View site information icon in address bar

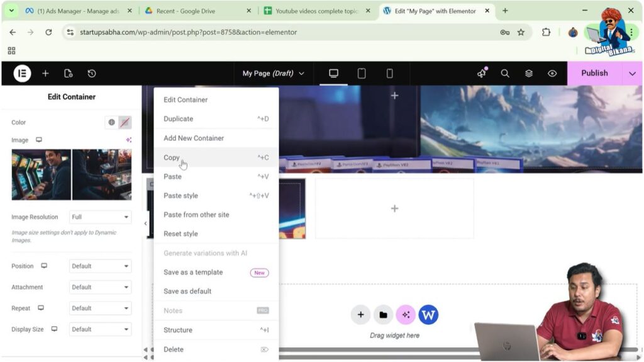coord(70,32)
